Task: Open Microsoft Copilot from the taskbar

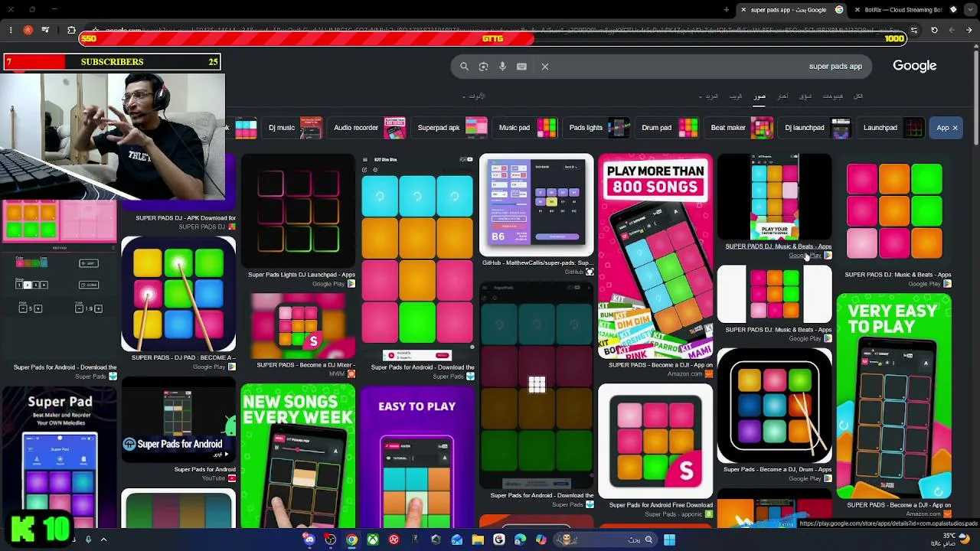Action: pyautogui.click(x=541, y=540)
